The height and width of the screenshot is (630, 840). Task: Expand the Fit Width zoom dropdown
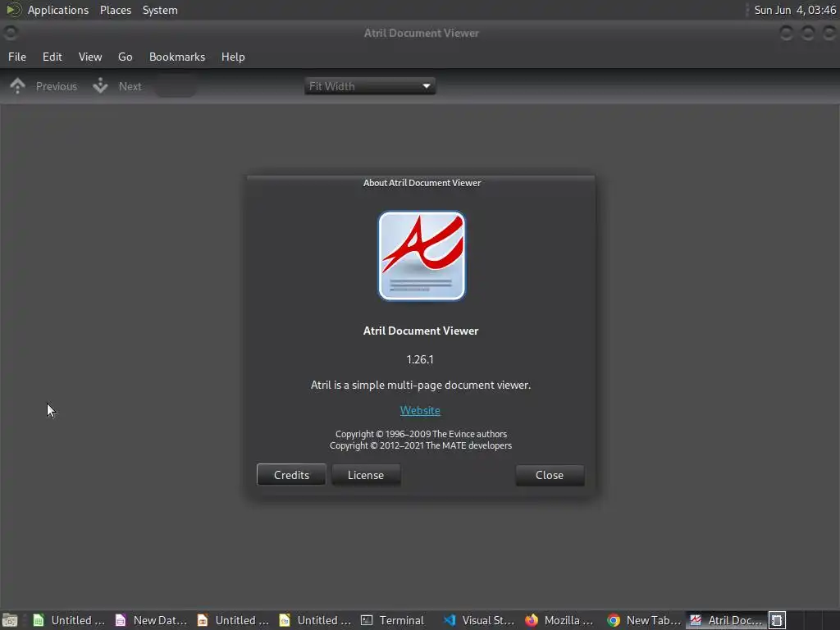pos(370,85)
